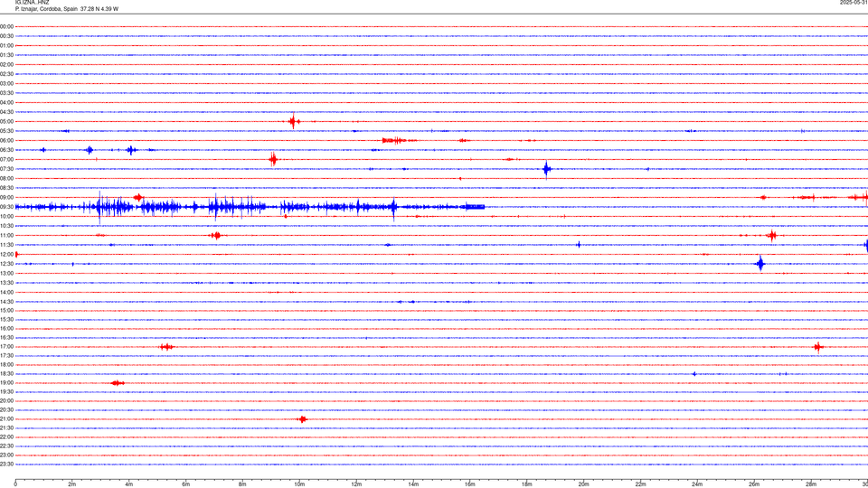Click the blue spike on the 07:30 trace

pyautogui.click(x=547, y=169)
